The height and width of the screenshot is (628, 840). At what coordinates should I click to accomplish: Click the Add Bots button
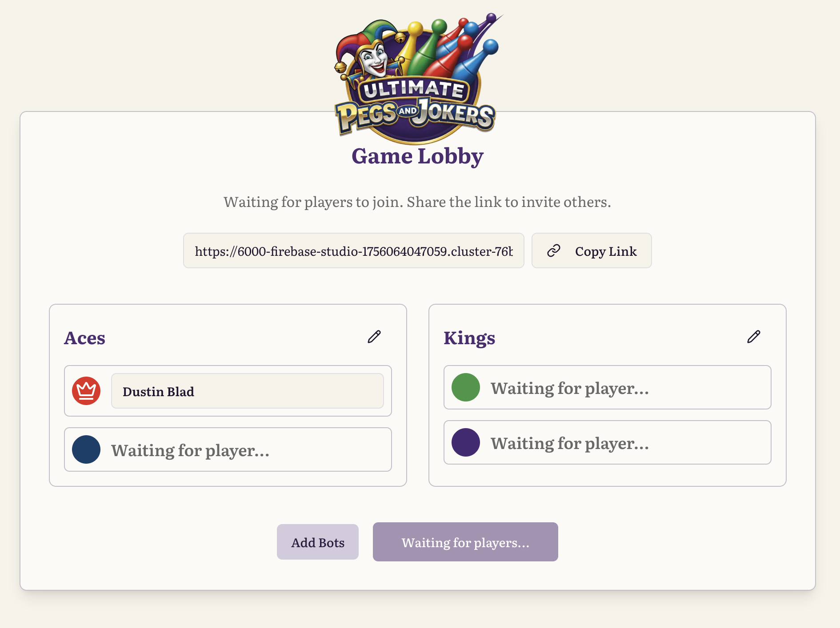(317, 542)
